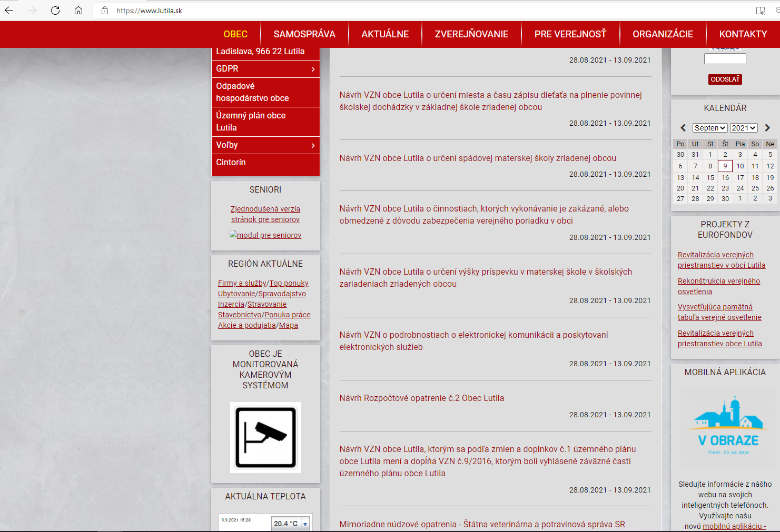Open Ponuka práce link
The height and width of the screenshot is (532, 780).
[x=288, y=315]
